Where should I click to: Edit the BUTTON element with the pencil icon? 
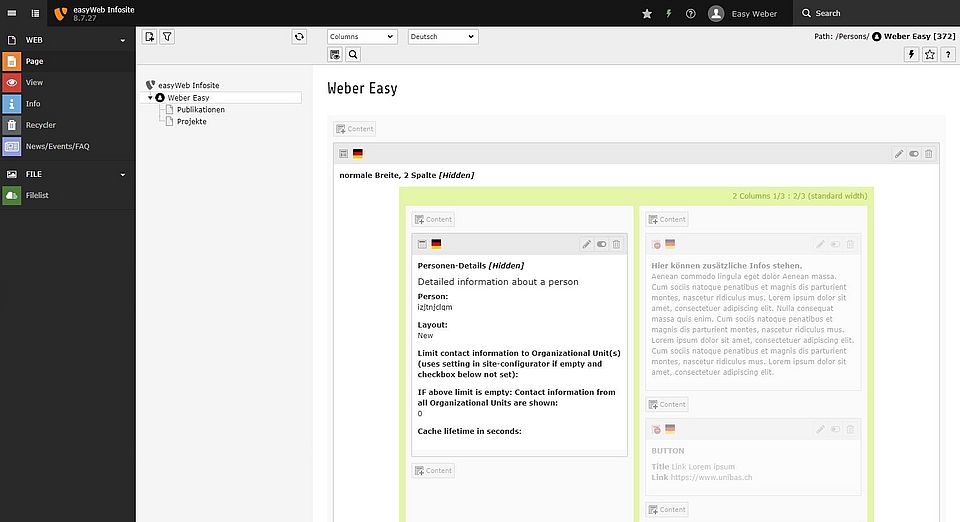click(820, 430)
